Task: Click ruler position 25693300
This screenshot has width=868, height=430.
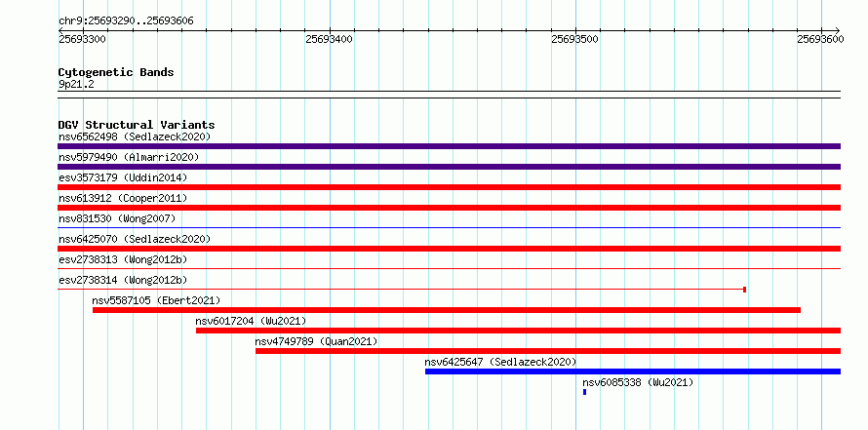Action: (83, 39)
